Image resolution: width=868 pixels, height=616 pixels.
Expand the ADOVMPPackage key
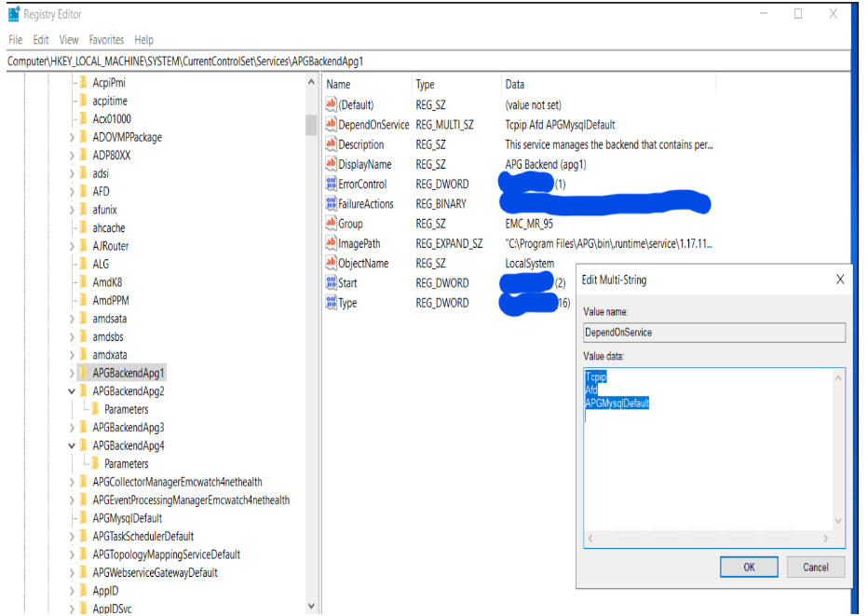[x=72, y=137]
